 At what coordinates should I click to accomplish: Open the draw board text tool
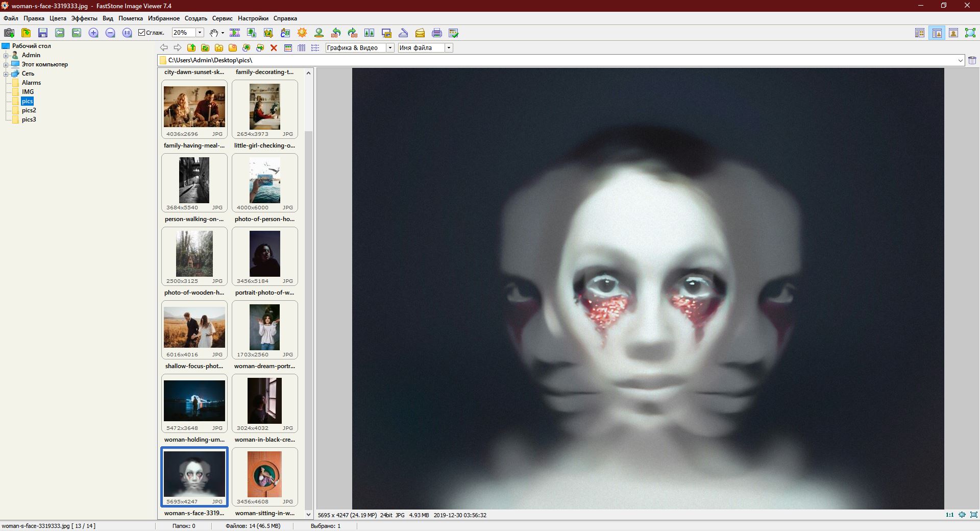[x=285, y=33]
